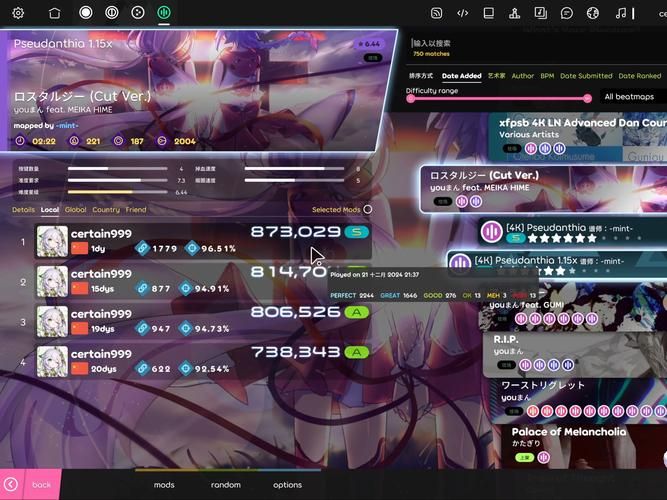Click the avatar of the top score

(52, 241)
